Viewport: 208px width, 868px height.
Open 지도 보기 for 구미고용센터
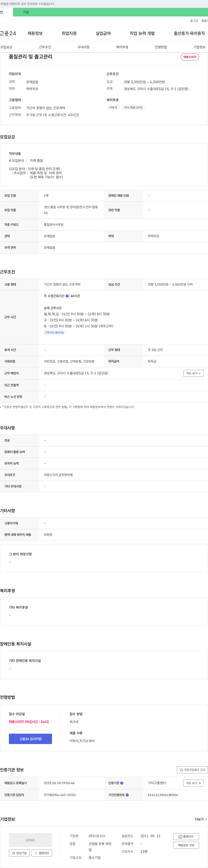[x=193, y=783]
